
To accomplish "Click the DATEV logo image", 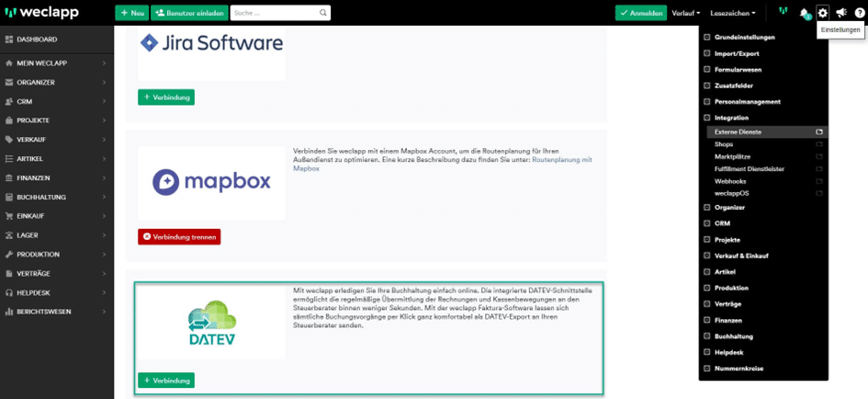I will click(x=211, y=323).
